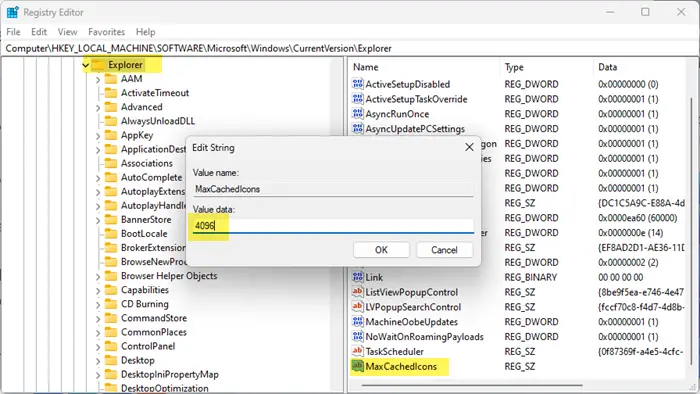700x394 pixels.
Task: Click the BootLocale folder icon
Action: click(x=111, y=234)
